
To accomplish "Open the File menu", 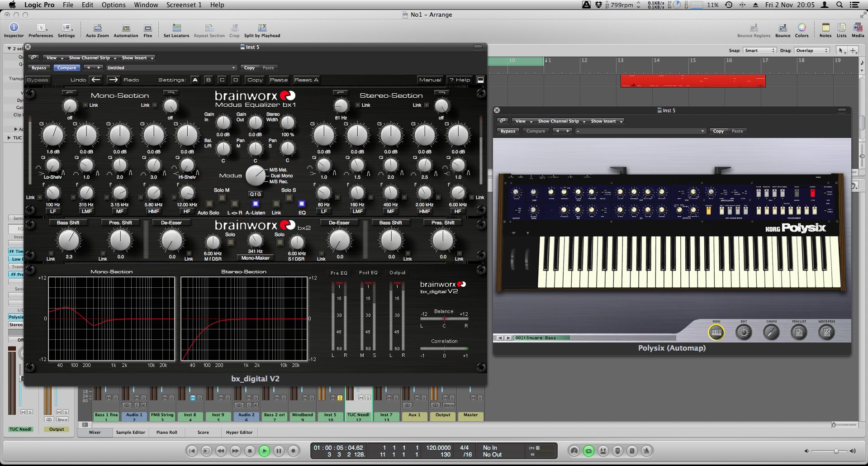I will pyautogui.click(x=68, y=5).
